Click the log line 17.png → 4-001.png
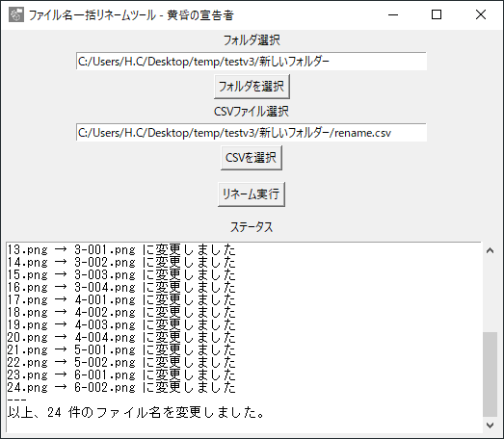Screen dimensions: 504x439 pos(121,299)
